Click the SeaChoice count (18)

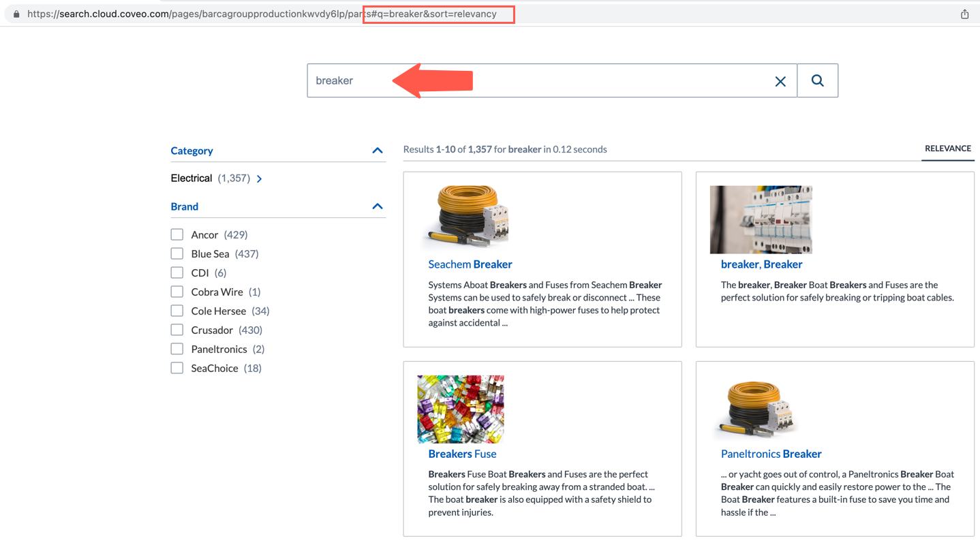click(x=253, y=368)
